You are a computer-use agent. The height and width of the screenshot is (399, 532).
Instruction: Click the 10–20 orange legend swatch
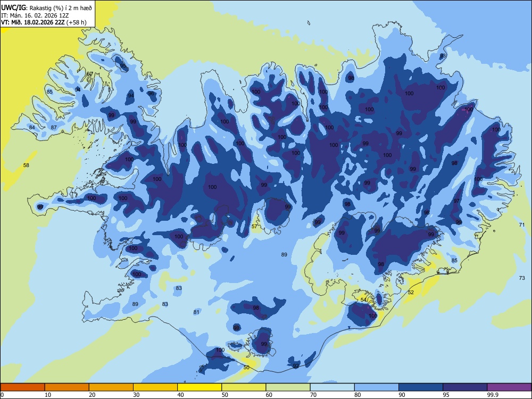67,387
